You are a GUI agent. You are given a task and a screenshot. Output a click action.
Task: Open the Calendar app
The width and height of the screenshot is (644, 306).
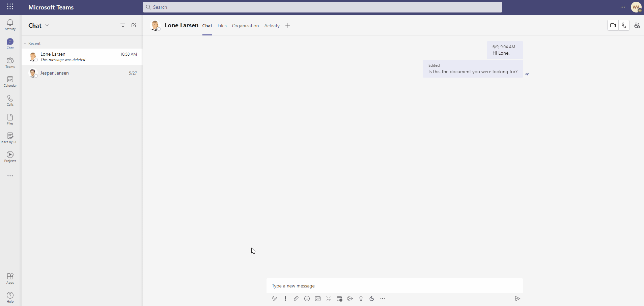click(10, 81)
